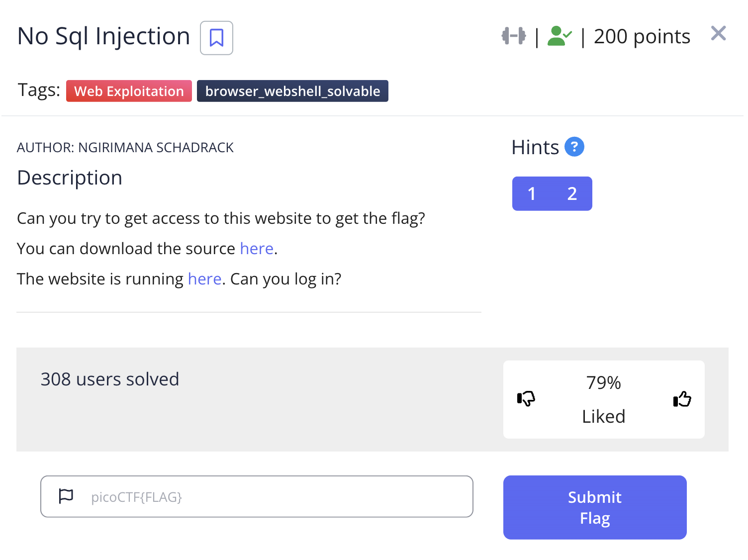Like challenge with thumbs-up icon
This screenshot has width=748, height=560.
pos(682,399)
